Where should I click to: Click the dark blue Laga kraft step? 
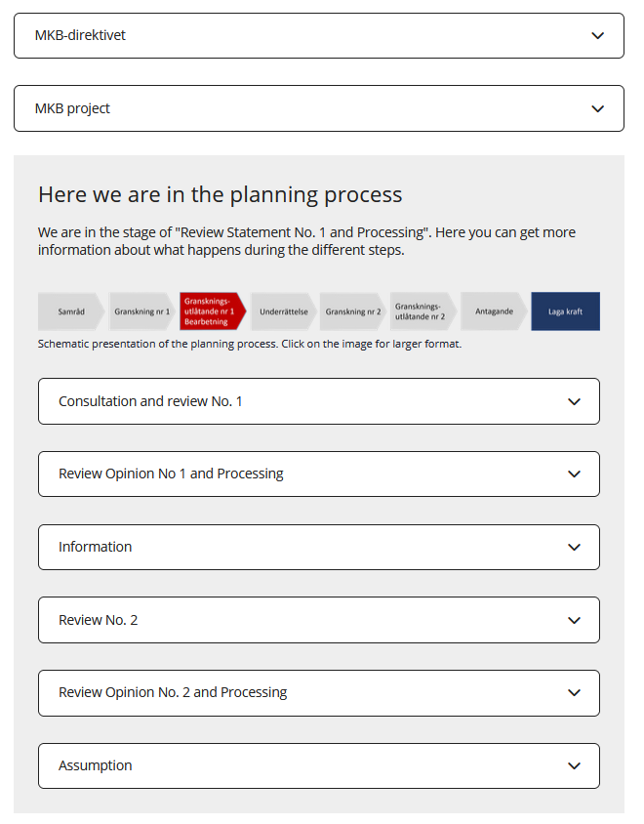pyautogui.click(x=565, y=311)
